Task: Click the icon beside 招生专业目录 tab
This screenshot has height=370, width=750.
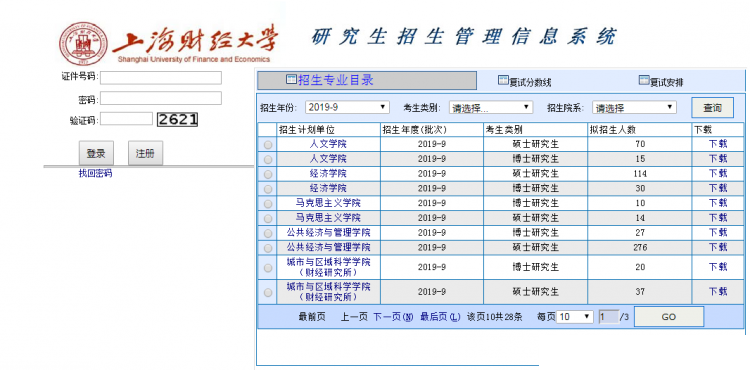Action: pyautogui.click(x=291, y=79)
